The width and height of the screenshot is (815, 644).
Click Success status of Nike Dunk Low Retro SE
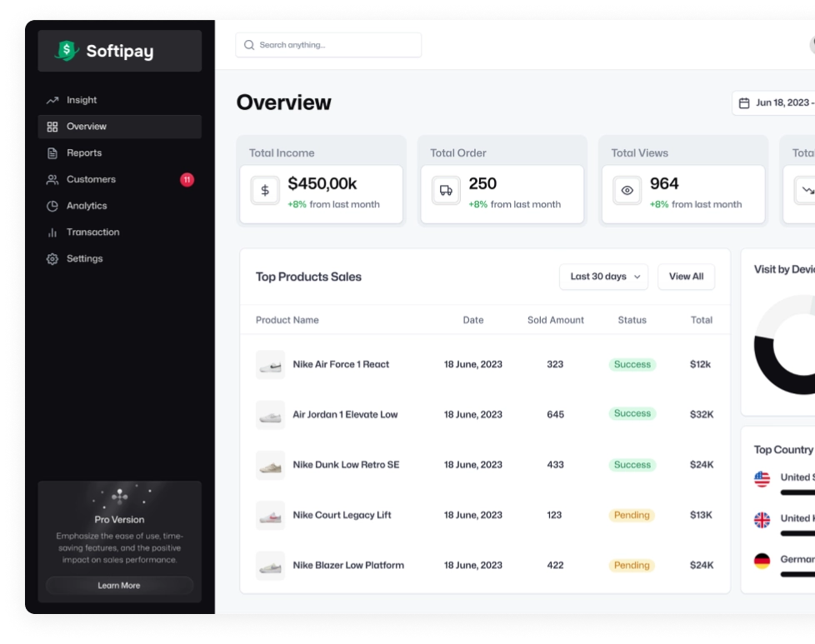pyautogui.click(x=632, y=465)
